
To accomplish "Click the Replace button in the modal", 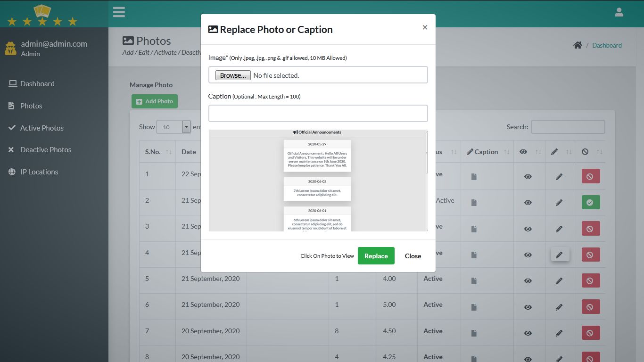I will (x=376, y=255).
